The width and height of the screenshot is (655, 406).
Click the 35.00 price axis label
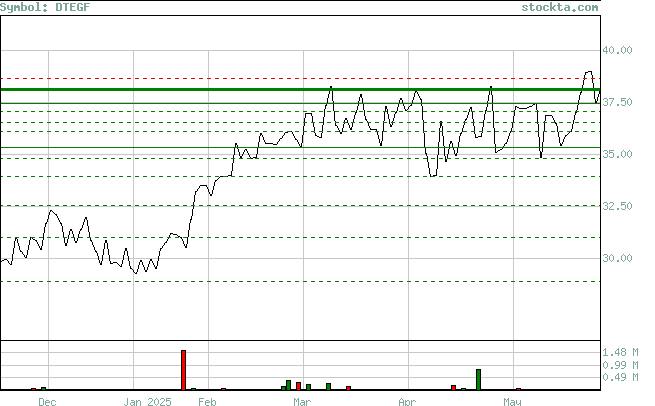coord(617,154)
